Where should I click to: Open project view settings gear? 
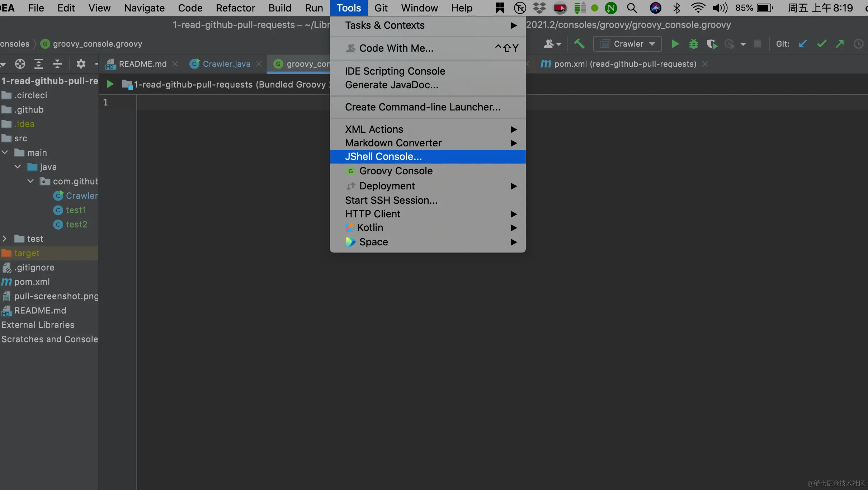(81, 64)
